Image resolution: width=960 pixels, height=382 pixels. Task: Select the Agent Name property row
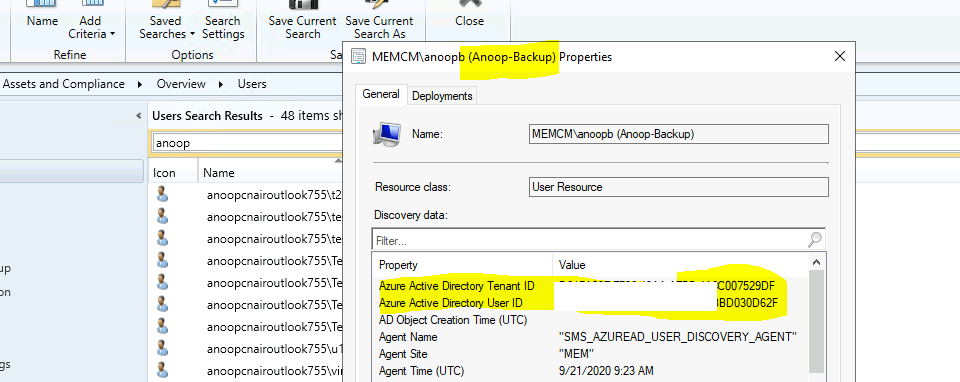click(590, 337)
